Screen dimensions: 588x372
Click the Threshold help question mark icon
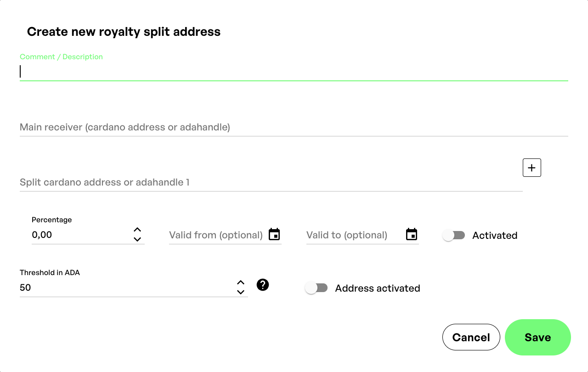coord(263,285)
